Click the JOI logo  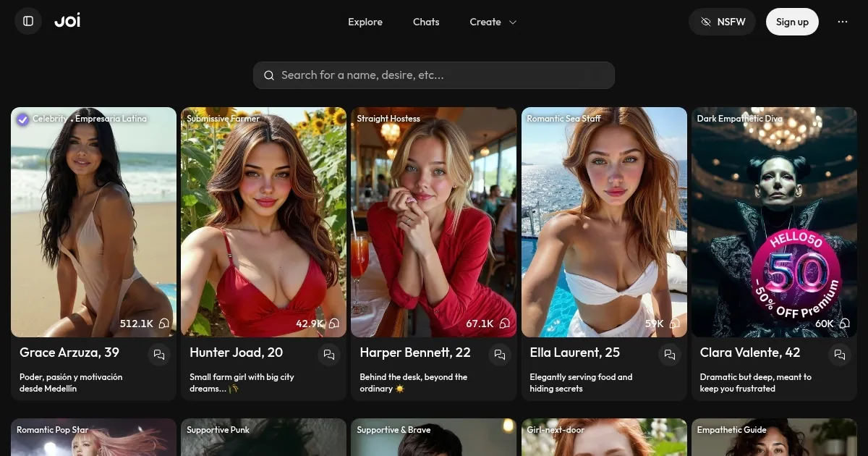click(67, 20)
